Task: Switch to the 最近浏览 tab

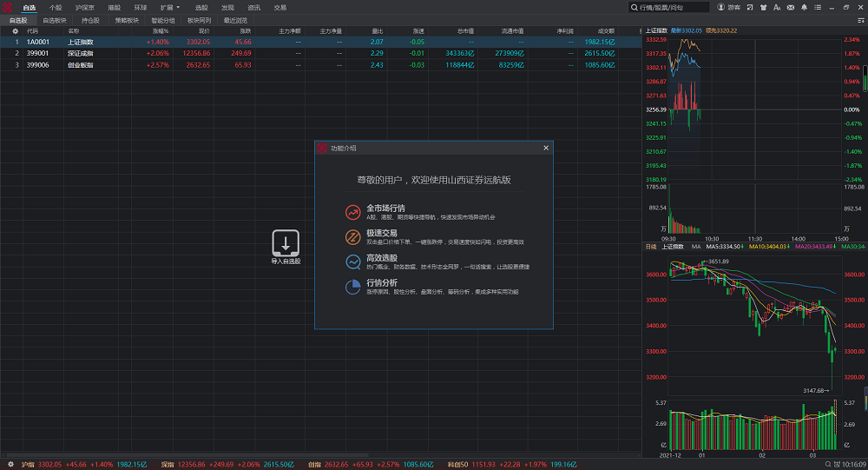Action: click(x=235, y=21)
